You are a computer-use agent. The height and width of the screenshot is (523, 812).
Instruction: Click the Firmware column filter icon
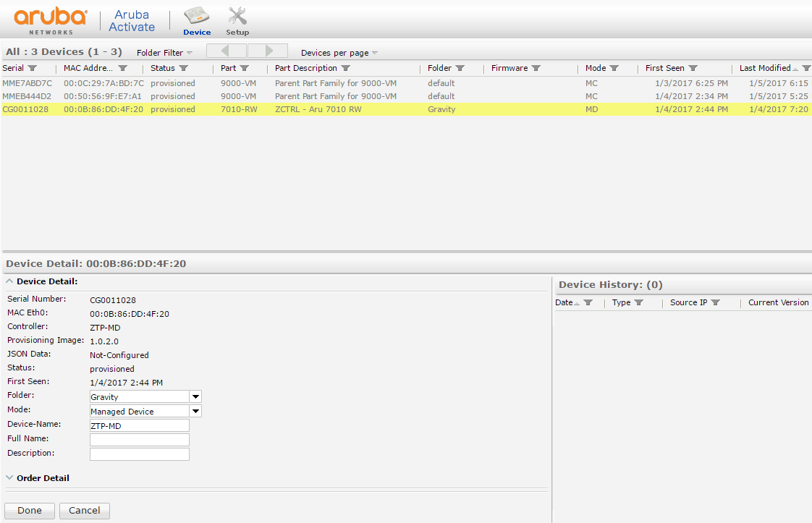(535, 67)
